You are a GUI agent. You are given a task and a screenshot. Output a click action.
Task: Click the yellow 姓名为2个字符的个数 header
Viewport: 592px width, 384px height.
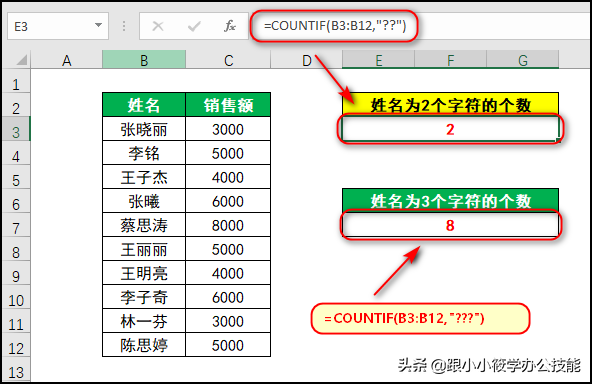pos(450,104)
